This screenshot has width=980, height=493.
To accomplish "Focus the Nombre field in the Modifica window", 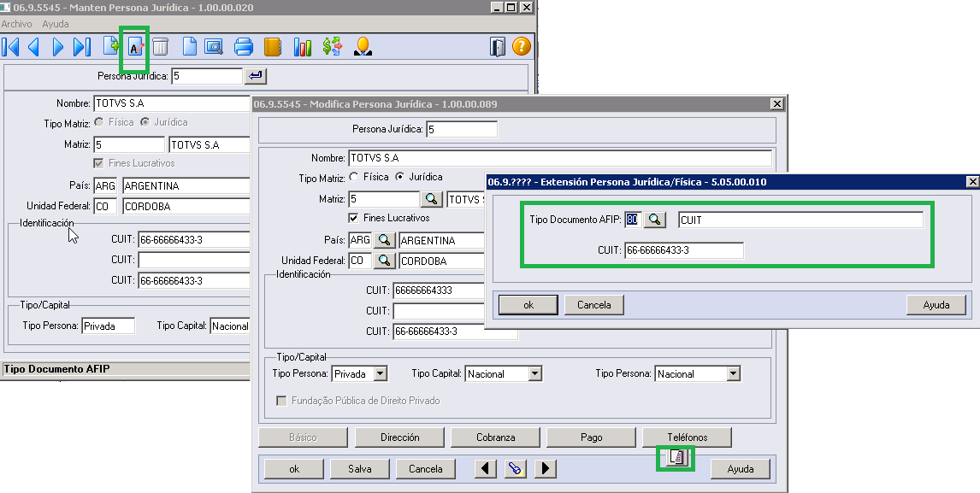I will click(x=560, y=158).
